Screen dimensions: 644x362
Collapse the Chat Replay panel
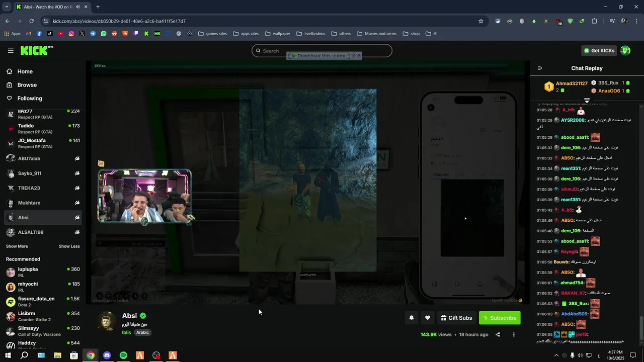[540, 68]
